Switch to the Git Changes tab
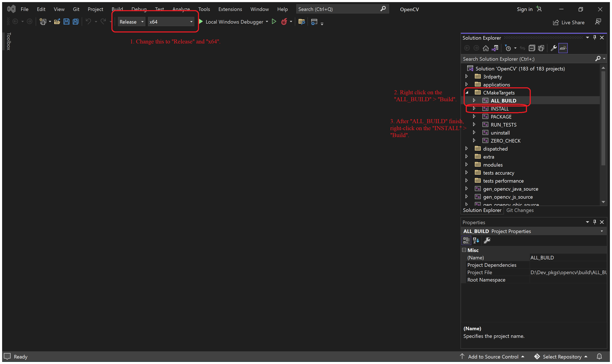The height and width of the screenshot is (364, 612). coord(520,210)
